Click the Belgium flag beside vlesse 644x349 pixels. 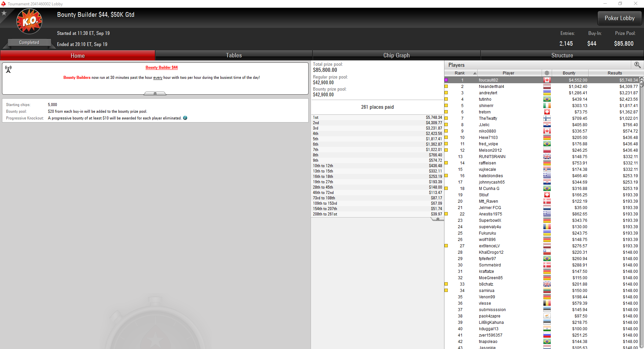point(547,303)
